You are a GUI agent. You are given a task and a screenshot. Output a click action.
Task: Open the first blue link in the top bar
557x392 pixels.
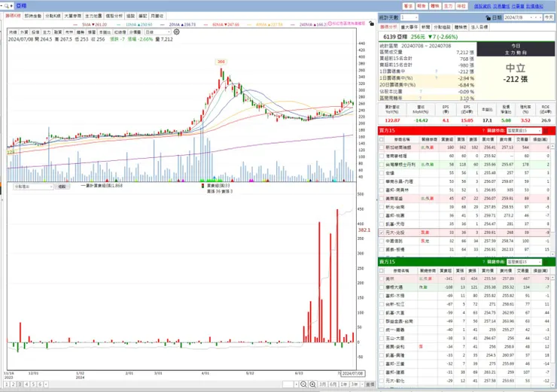(482, 6)
